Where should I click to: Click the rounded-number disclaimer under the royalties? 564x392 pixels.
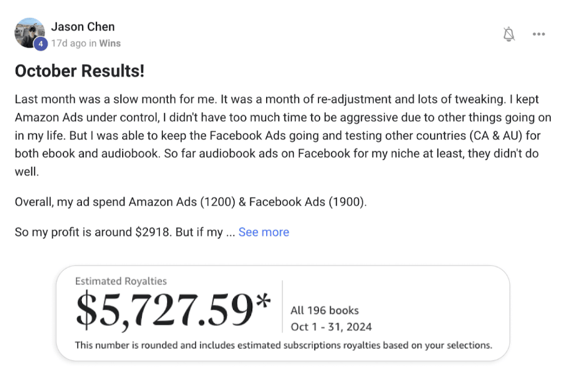point(283,344)
